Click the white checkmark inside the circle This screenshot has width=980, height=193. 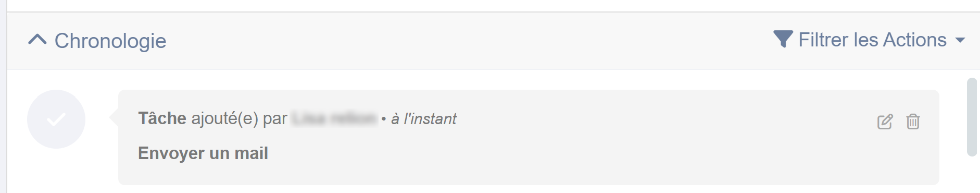click(56, 119)
